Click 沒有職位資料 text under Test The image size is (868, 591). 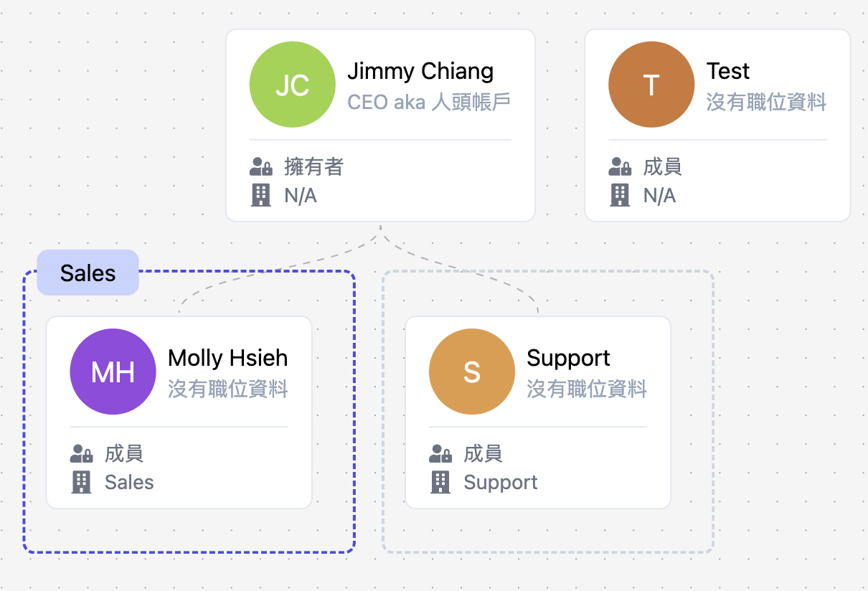[765, 102]
